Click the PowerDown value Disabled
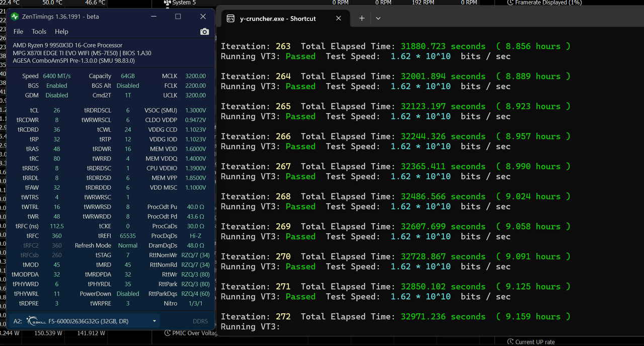This screenshot has height=346, width=644. 128,294
